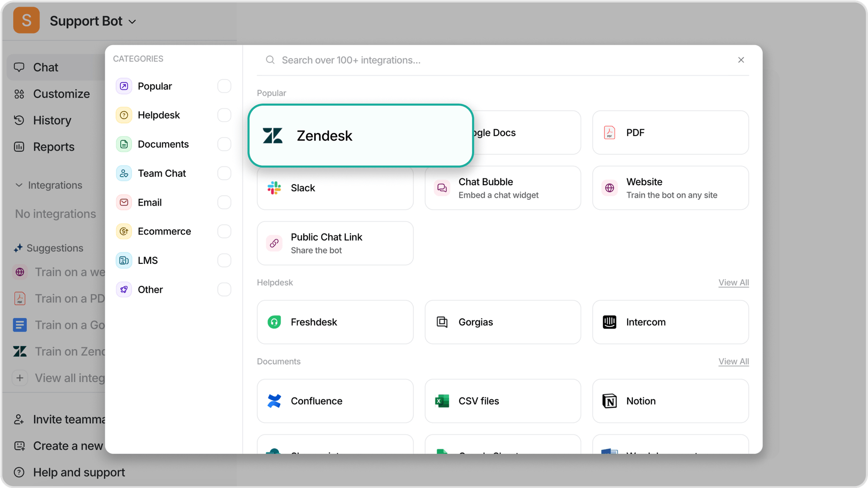868x488 pixels.
Task: Click the Reports chart icon in sidebar
Action: click(19, 147)
